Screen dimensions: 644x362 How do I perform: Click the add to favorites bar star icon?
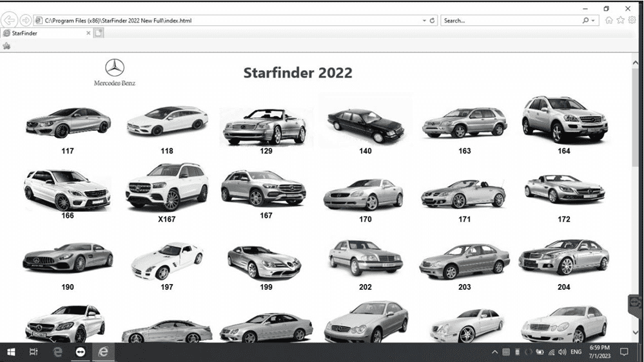[6, 46]
